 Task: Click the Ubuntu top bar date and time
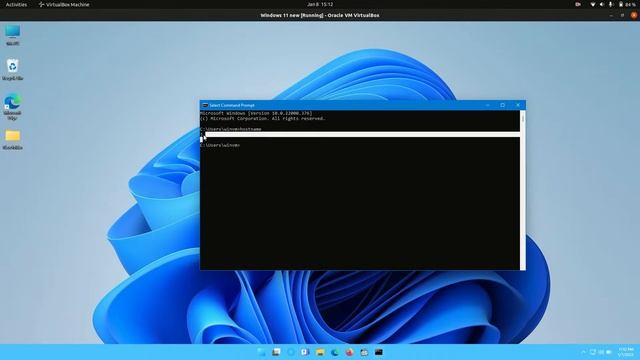[320, 4]
